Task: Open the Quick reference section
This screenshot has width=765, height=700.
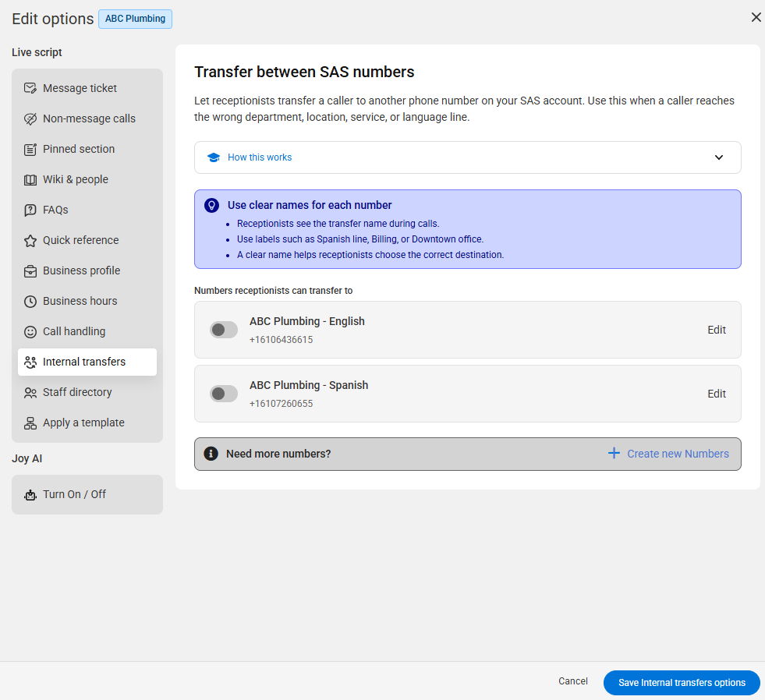Action: tap(87, 240)
